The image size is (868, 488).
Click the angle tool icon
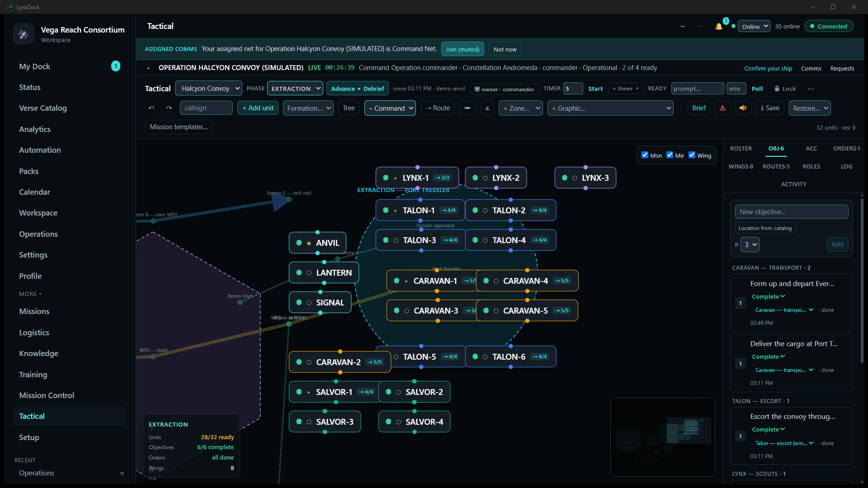click(x=487, y=108)
